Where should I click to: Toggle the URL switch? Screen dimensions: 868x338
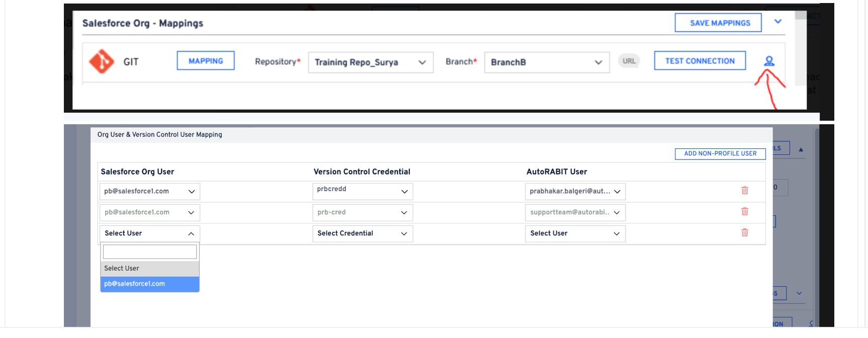[629, 61]
